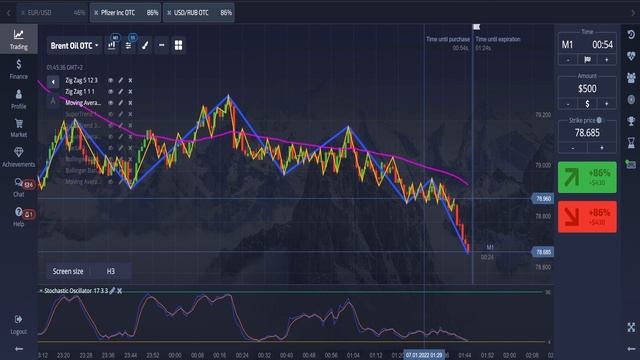The height and width of the screenshot is (360, 640).
Task: Toggle visibility of Zig Zag 5 12 3
Action: click(x=111, y=80)
